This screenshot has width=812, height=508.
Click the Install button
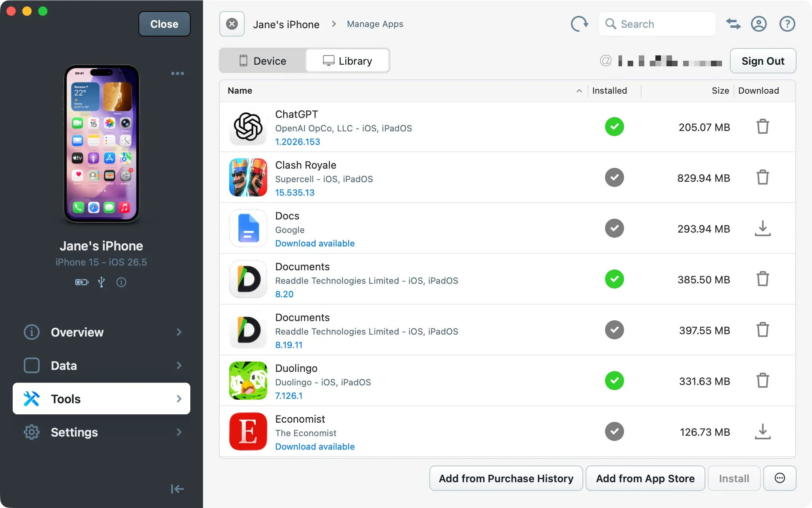click(x=734, y=478)
